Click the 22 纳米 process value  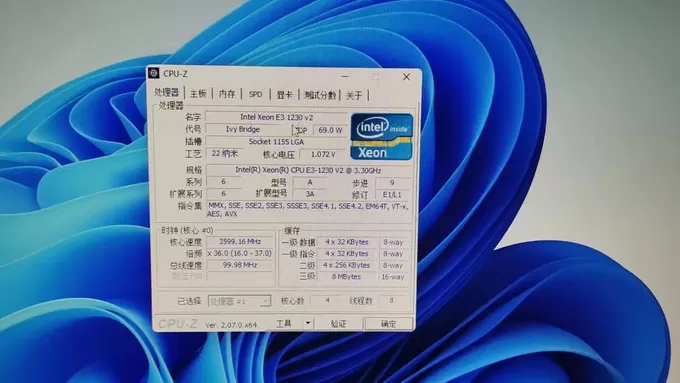click(x=225, y=154)
